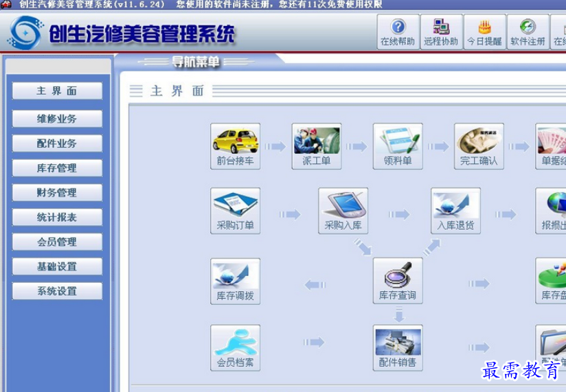566x392 pixels.
Task: Open the 会员档案 running figure icon
Action: click(236, 347)
